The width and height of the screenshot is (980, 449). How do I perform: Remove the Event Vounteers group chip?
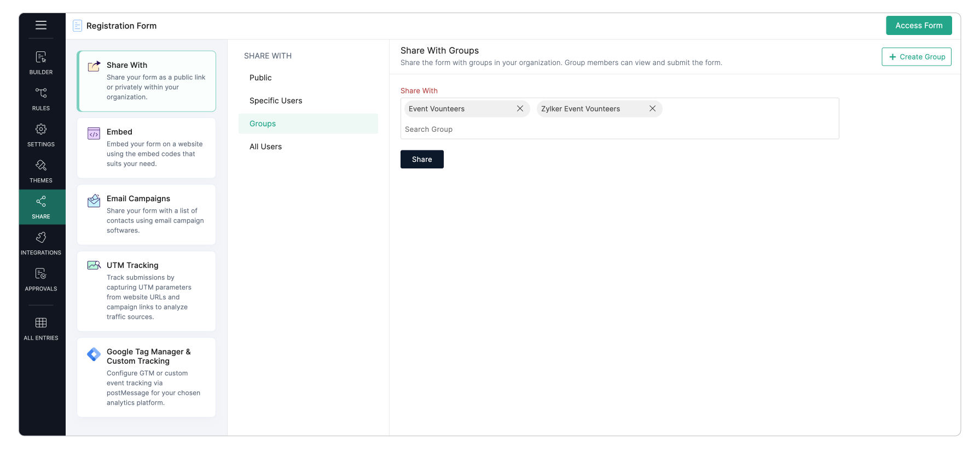[x=520, y=109]
